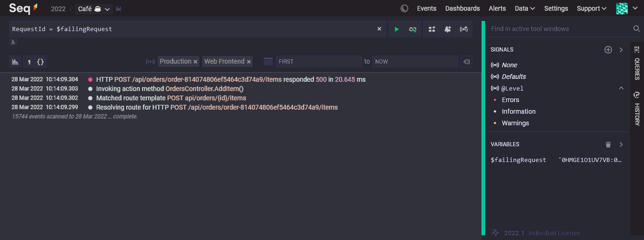Viewport: 644px width, 240px height.
Task: Toggle the Information signal
Action: point(519,111)
